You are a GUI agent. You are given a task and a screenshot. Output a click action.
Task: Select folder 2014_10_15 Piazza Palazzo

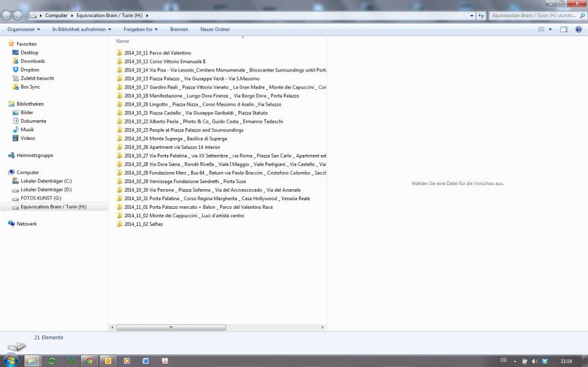coord(188,79)
